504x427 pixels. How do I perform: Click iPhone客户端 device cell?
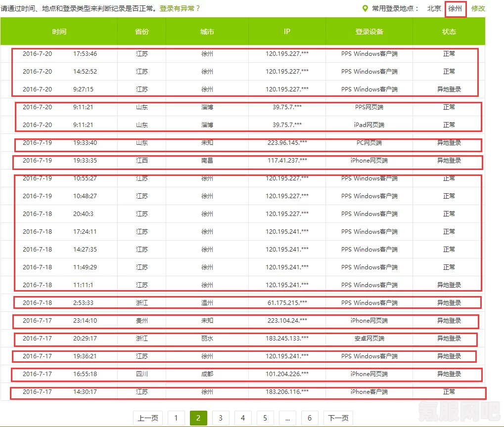tap(369, 391)
